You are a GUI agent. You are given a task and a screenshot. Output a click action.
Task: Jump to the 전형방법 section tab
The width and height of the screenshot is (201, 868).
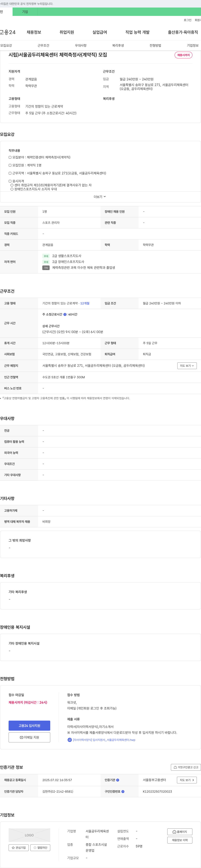tap(155, 45)
